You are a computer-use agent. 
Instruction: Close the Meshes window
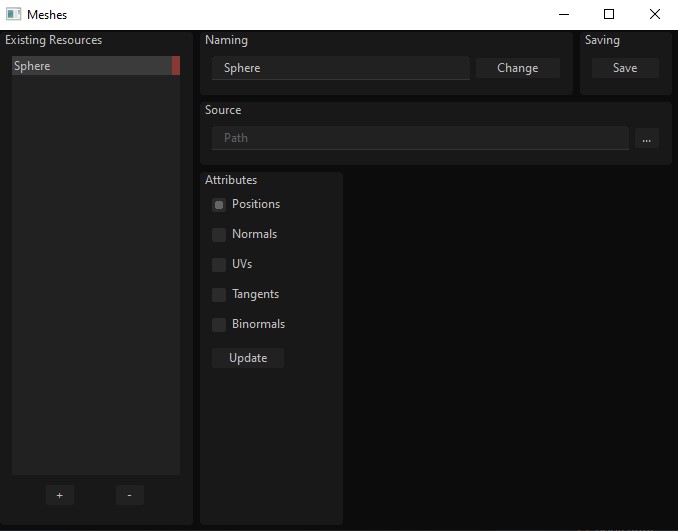(655, 14)
